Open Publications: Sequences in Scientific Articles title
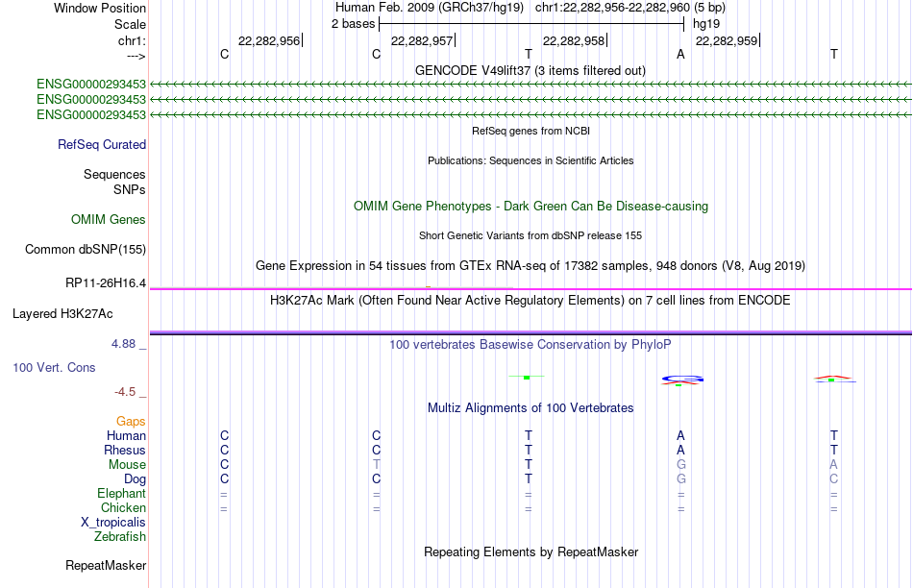Screen dimensions: 913x588 [x=531, y=160]
